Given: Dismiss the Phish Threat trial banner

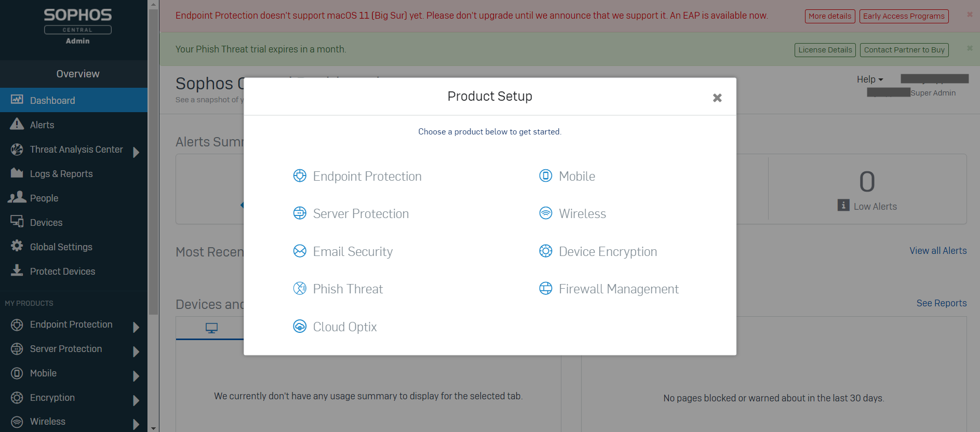Looking at the screenshot, I should pyautogui.click(x=970, y=48).
